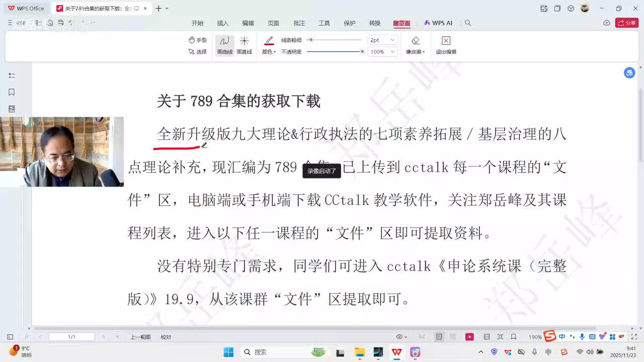Click the ribbon search magnifier icon
Image resolution: width=644 pixels, height=362 pixels.
(x=468, y=23)
